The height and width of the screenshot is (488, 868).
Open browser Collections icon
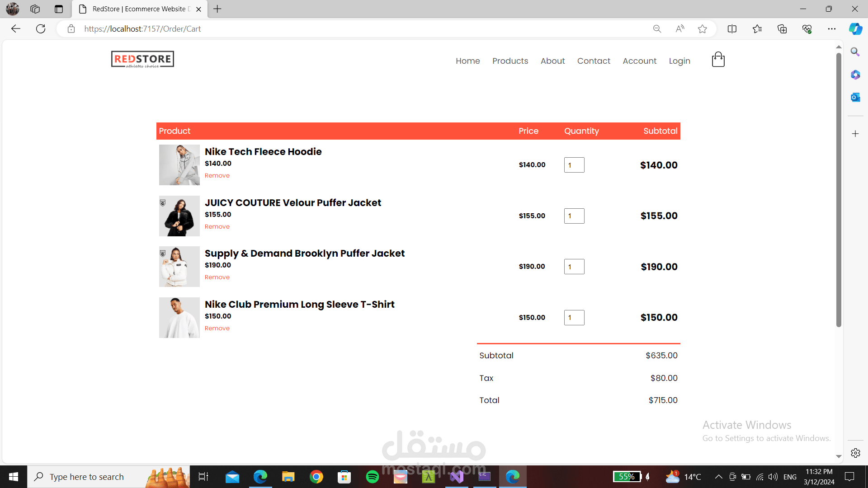[x=782, y=29]
